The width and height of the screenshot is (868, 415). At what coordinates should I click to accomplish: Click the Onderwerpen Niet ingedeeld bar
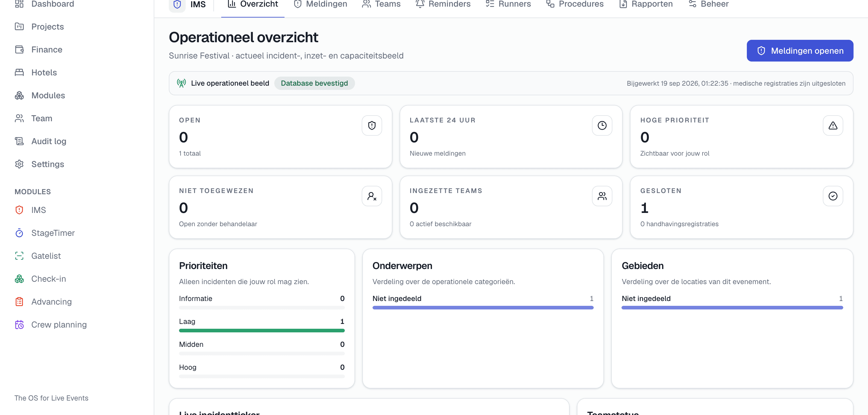pos(483,307)
